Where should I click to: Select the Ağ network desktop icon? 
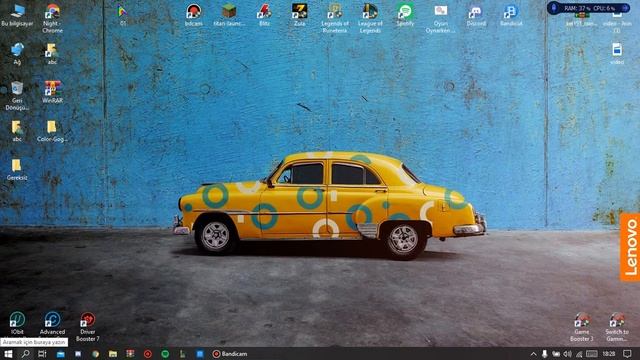[17, 54]
